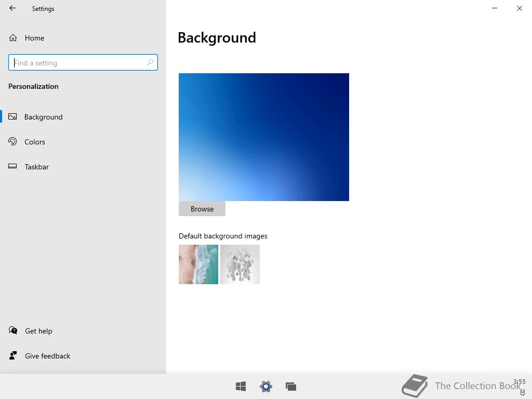Click the clock showing 3:55
Screen dimensions: 532x399
click(520, 382)
